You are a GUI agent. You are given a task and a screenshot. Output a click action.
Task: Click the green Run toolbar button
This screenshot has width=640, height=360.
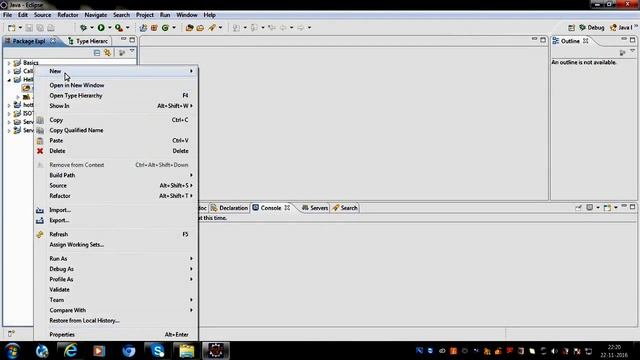(x=101, y=28)
